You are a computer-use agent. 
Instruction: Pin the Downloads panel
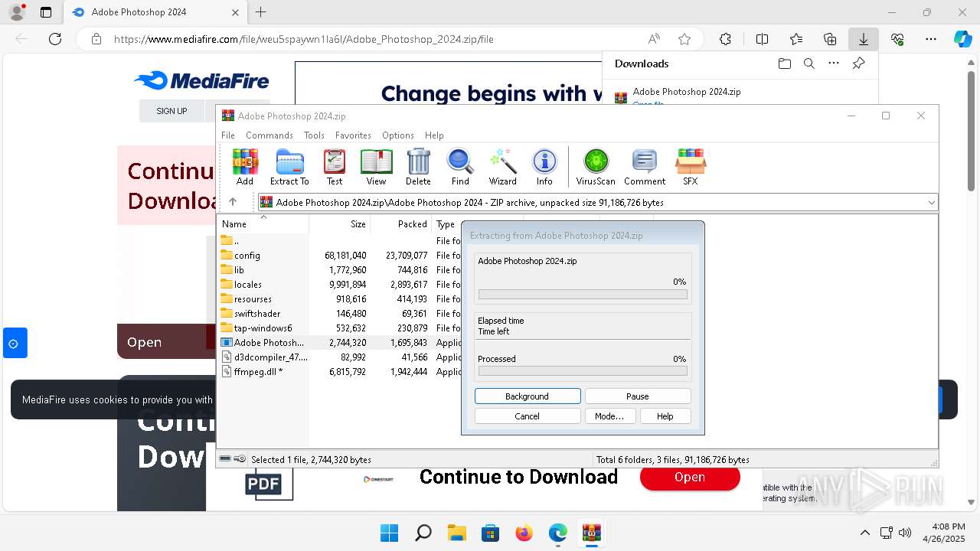[x=858, y=64]
